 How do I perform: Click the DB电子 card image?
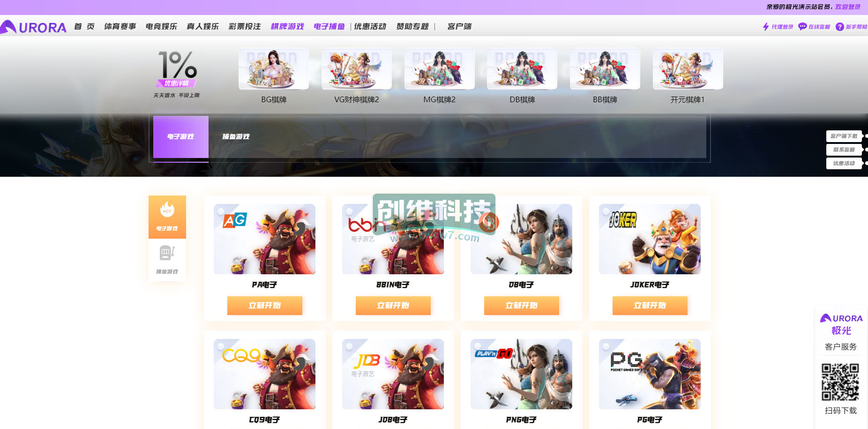click(x=521, y=239)
